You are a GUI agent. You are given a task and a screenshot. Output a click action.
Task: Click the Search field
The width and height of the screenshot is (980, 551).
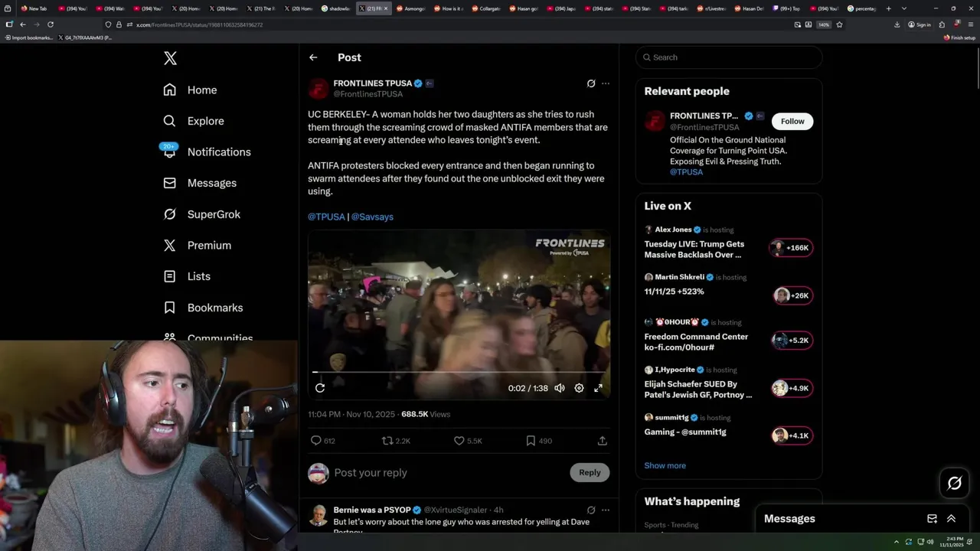(x=729, y=57)
